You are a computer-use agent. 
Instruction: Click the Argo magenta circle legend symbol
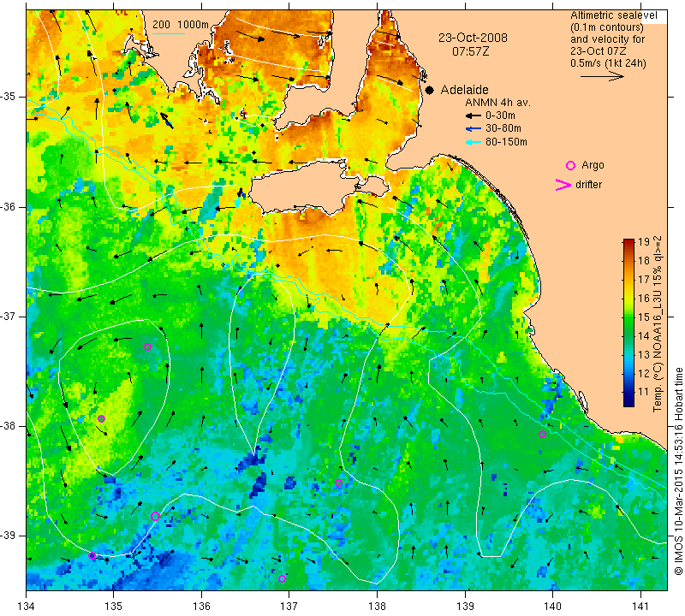(570, 165)
